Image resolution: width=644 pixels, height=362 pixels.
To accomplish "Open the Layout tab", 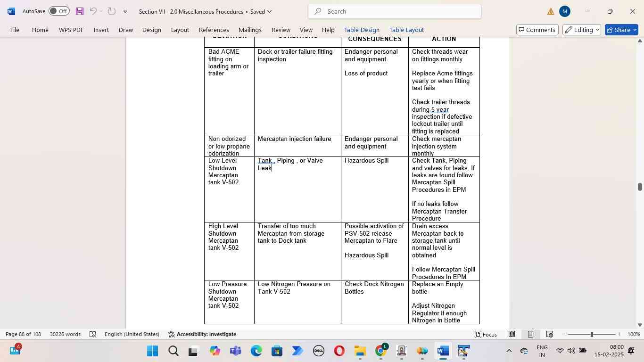I will coord(180,30).
